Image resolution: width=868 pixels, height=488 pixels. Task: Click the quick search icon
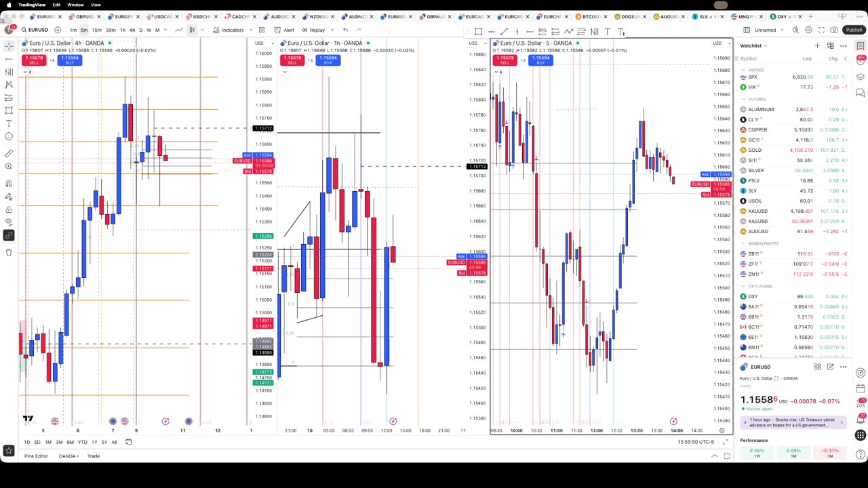pyautogui.click(x=795, y=30)
